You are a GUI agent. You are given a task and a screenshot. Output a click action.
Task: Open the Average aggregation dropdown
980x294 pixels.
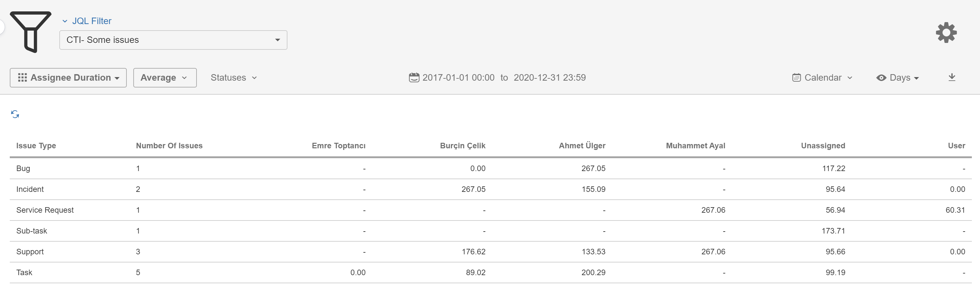[x=164, y=77]
